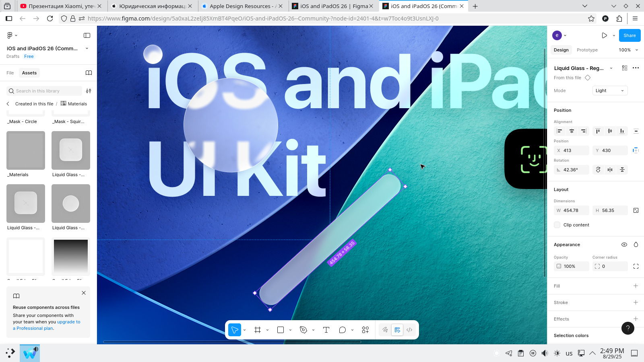This screenshot has height=362, width=644.
Task: Toggle the position constraints icon beside Y
Action: [636, 150]
